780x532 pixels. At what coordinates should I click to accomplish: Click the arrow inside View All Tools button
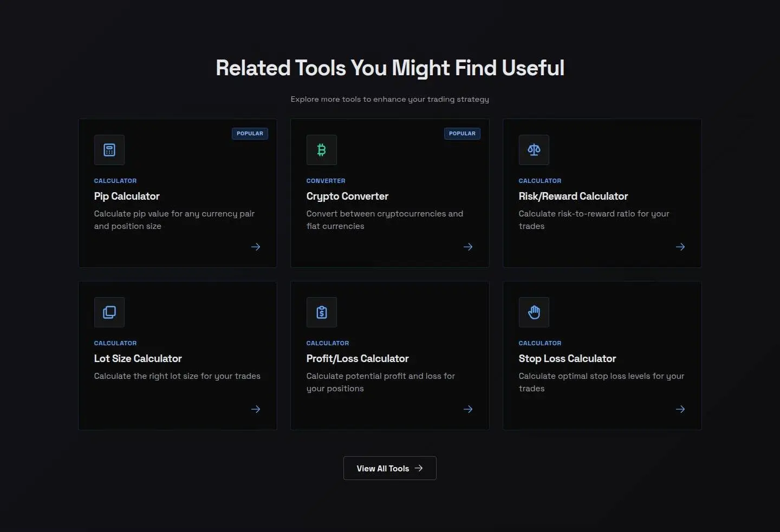tap(419, 468)
